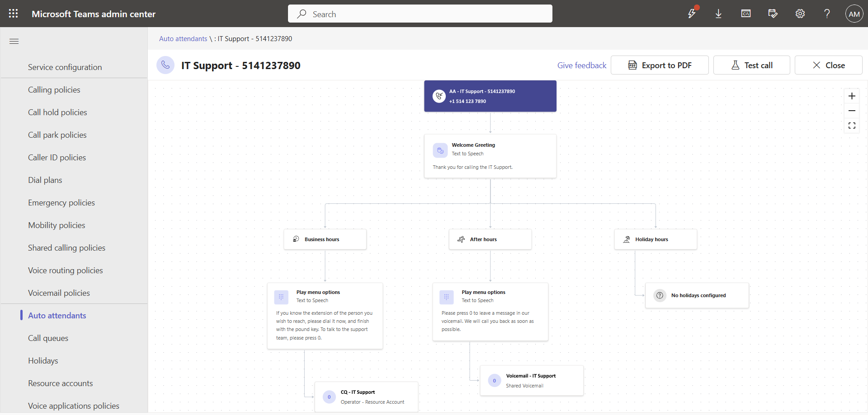Open the settings gear icon
The height and width of the screenshot is (415, 868).
click(x=800, y=14)
